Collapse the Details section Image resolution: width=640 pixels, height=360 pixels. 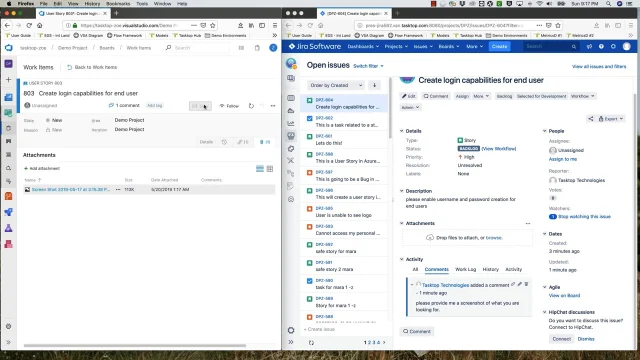coord(402,131)
